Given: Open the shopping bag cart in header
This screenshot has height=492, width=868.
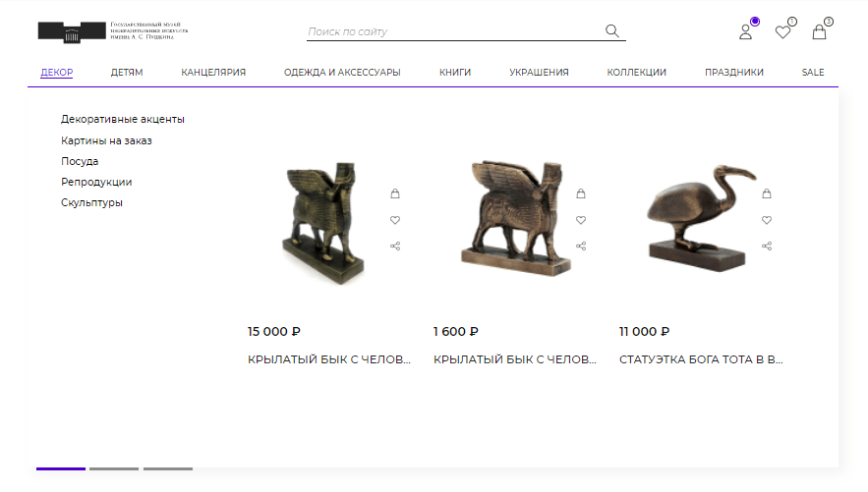Looking at the screenshot, I should coord(819,32).
